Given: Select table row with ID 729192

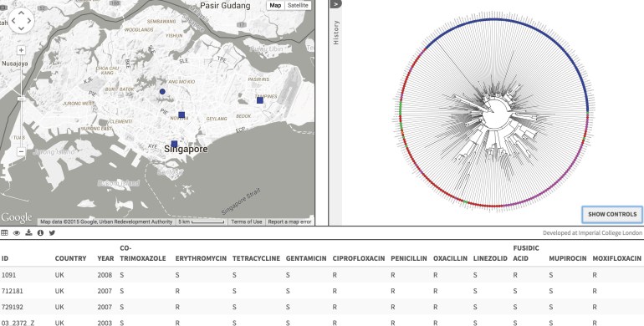Looking at the screenshot, I should pyautogui.click(x=322, y=307).
